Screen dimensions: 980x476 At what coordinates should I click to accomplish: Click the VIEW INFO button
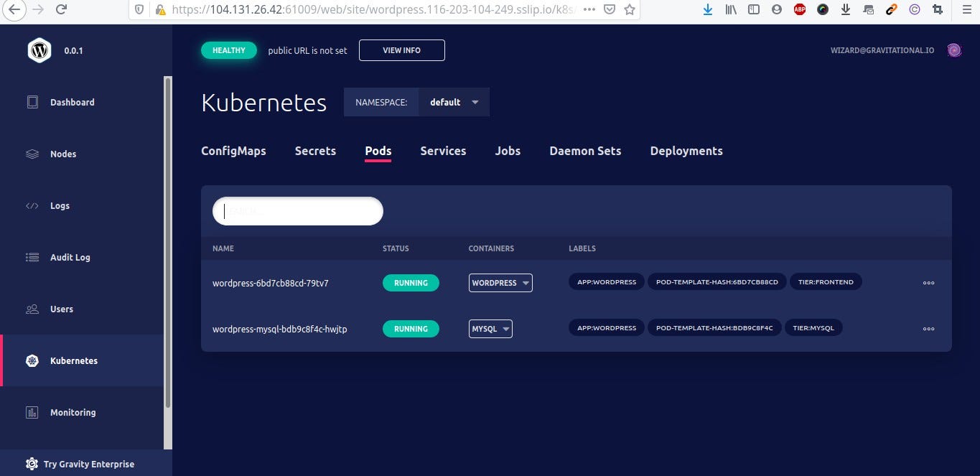pyautogui.click(x=401, y=50)
